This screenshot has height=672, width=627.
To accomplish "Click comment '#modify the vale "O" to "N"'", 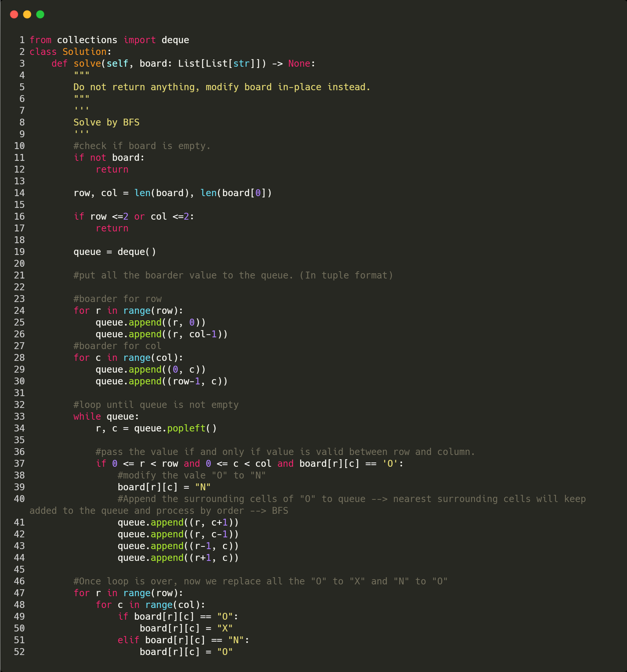I will pyautogui.click(x=192, y=475).
